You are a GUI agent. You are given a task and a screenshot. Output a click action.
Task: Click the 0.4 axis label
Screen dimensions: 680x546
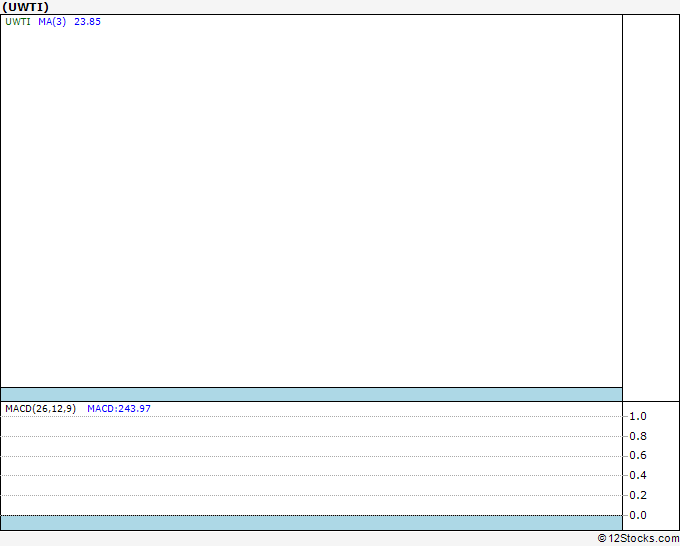pos(638,475)
